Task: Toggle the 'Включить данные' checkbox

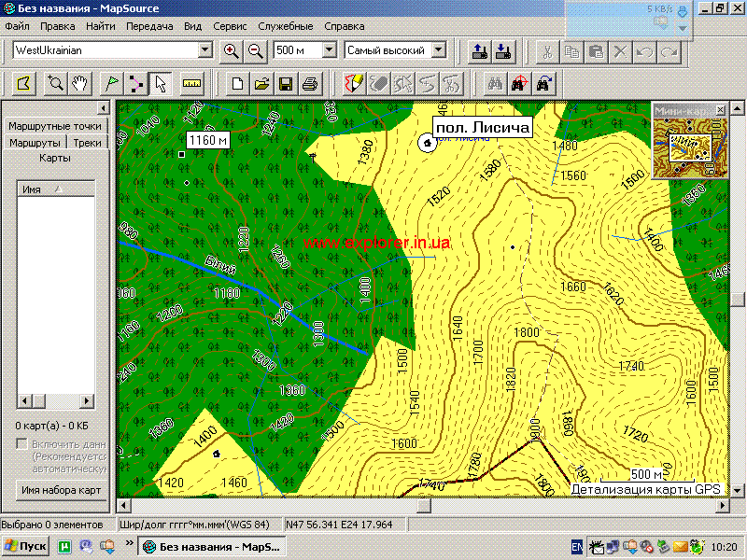Action: [21, 444]
